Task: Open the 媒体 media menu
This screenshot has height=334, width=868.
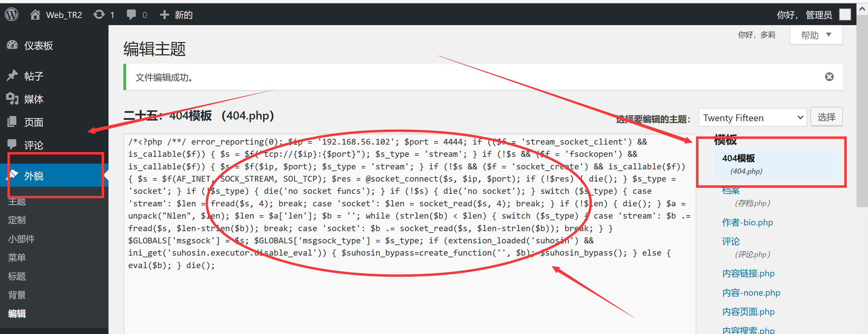Action: [54, 99]
